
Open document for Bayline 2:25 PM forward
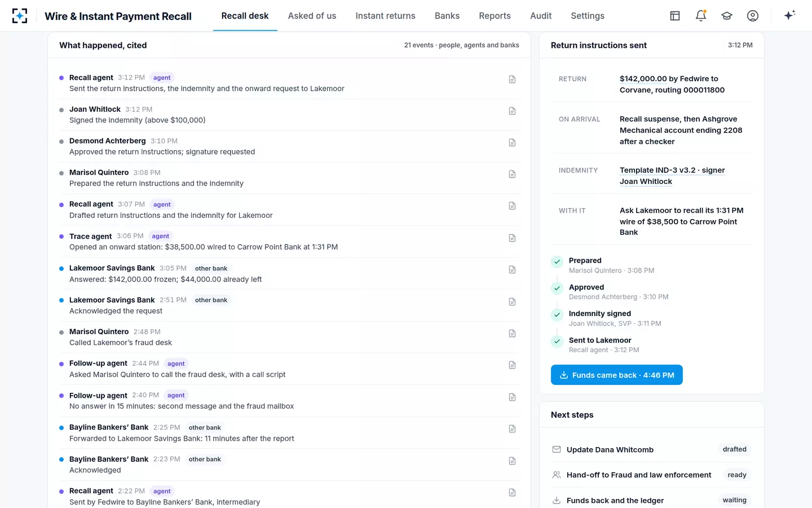point(512,429)
